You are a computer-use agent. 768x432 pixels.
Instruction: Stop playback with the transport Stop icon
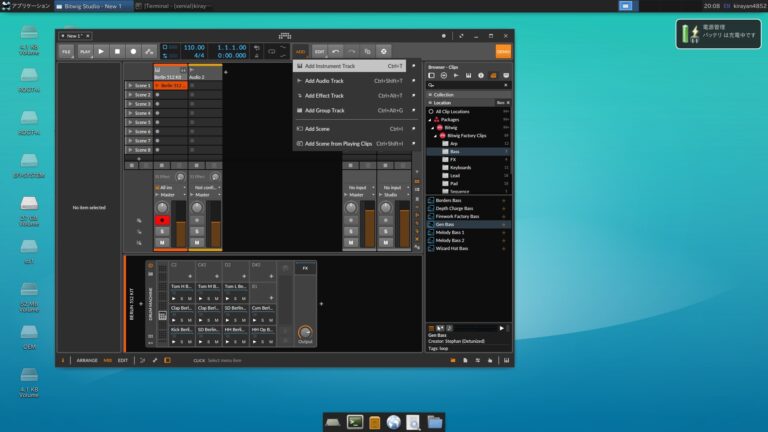117,51
